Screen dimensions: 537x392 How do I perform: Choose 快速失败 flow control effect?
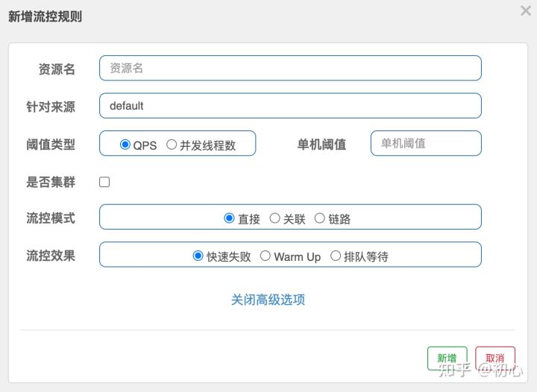point(198,256)
